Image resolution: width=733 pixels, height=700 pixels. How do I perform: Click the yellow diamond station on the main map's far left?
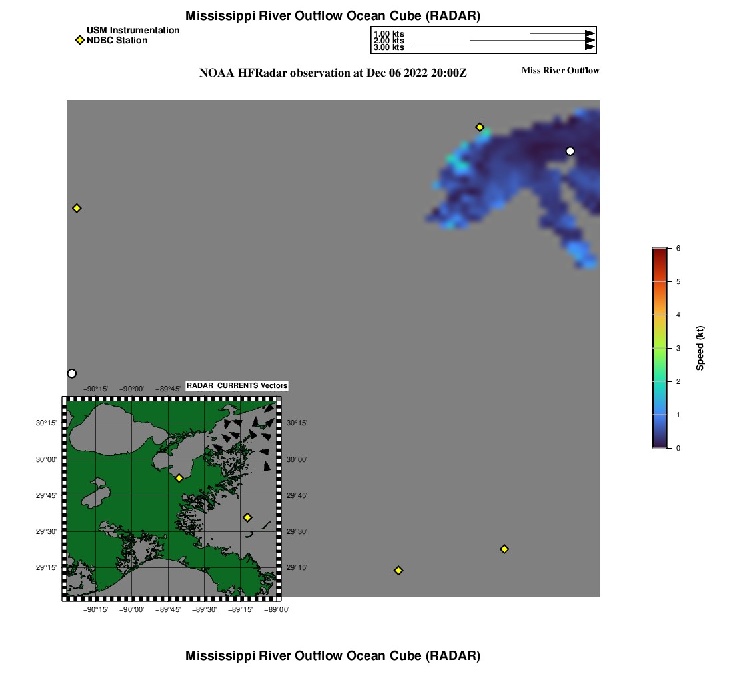coord(77,208)
